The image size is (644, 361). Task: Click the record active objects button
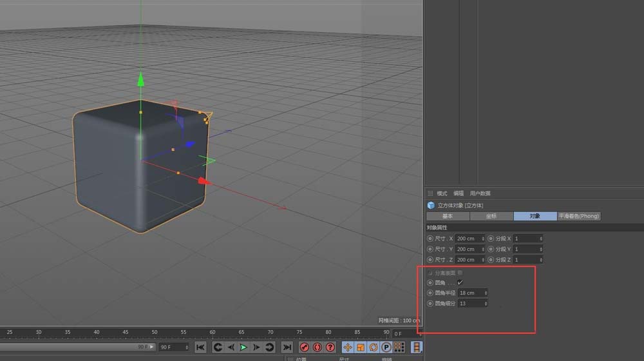click(x=305, y=347)
